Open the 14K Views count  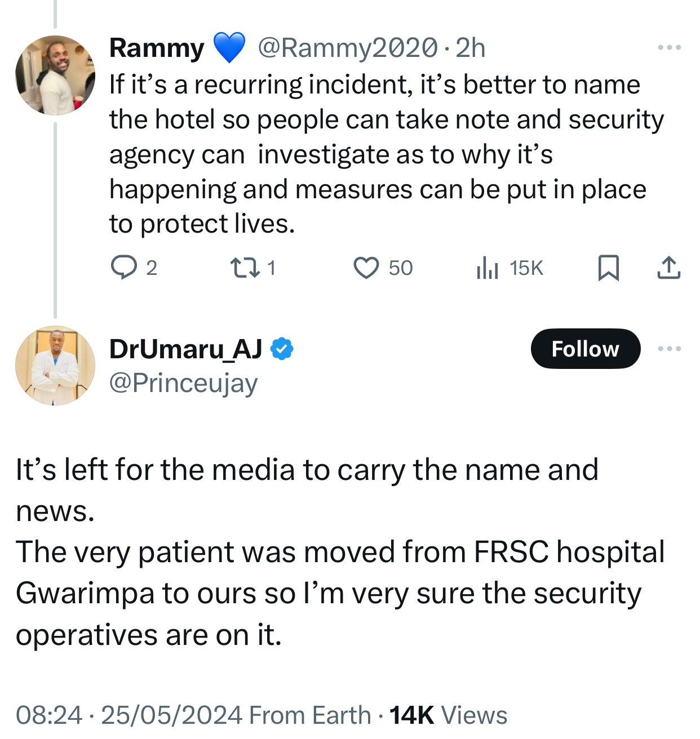coord(449,715)
